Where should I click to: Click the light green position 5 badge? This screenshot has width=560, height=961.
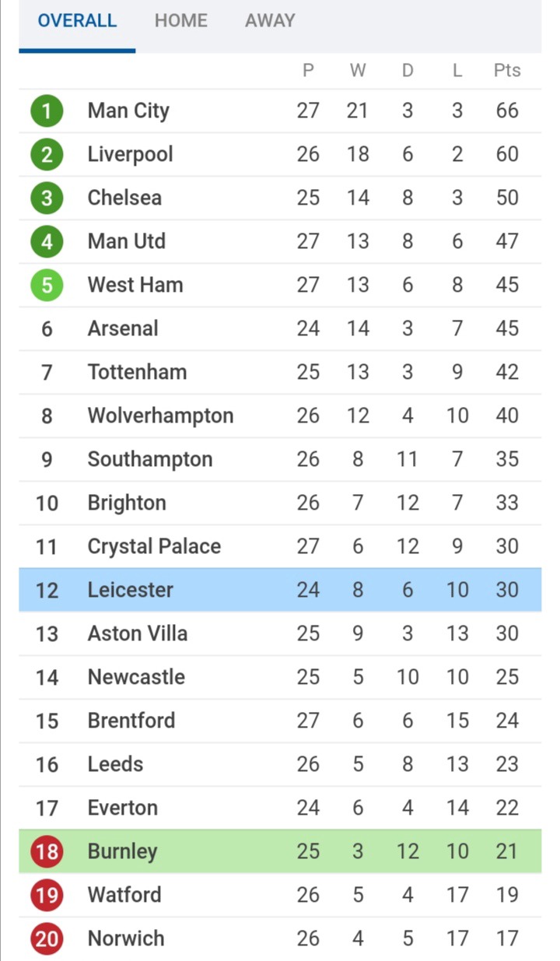point(47,285)
